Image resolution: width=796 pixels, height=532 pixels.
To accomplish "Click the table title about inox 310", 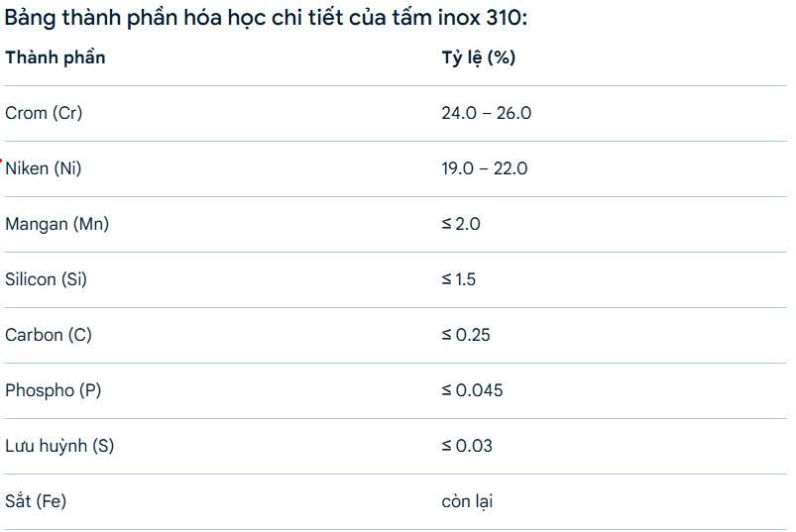I will pyautogui.click(x=266, y=18).
